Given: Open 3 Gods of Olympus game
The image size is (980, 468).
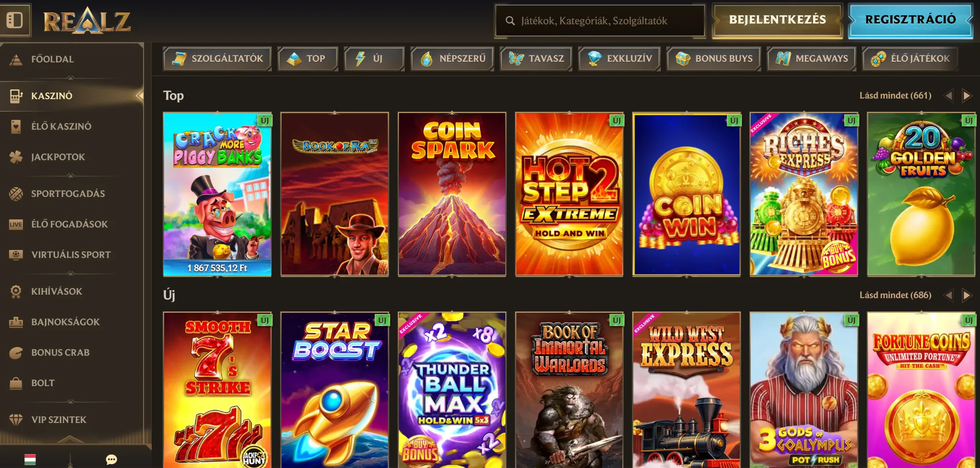Looking at the screenshot, I should (804, 390).
